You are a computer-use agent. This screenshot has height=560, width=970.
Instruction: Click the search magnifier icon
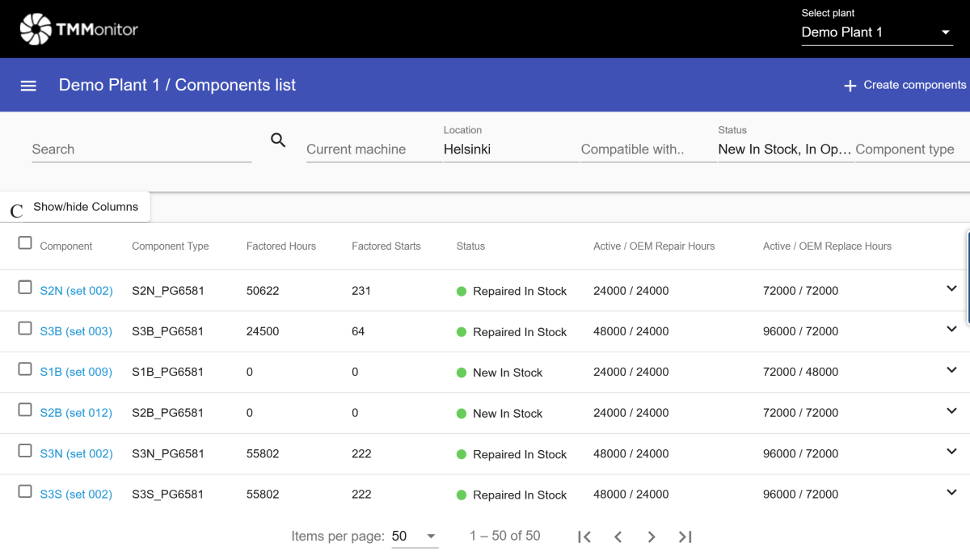278,141
